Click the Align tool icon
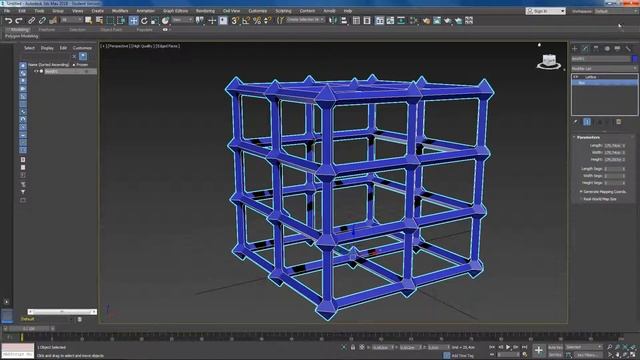Screen dimensions: 640x360 (344, 20)
